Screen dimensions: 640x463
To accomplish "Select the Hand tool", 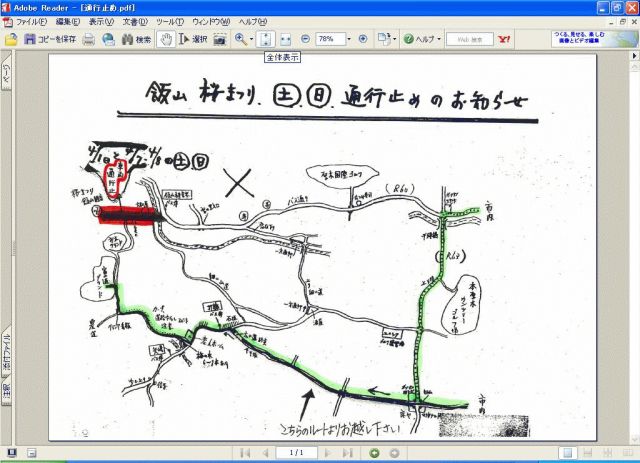I will pyautogui.click(x=166, y=39).
